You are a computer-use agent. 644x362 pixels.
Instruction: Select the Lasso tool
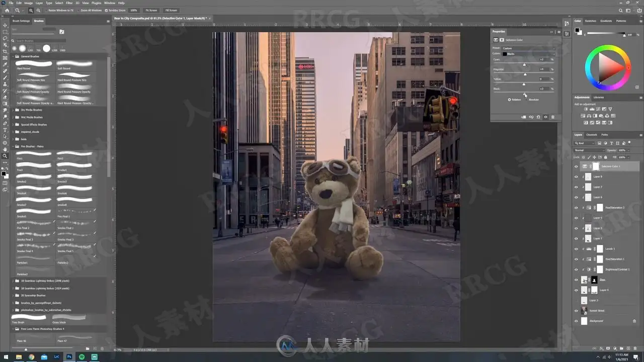5,38
